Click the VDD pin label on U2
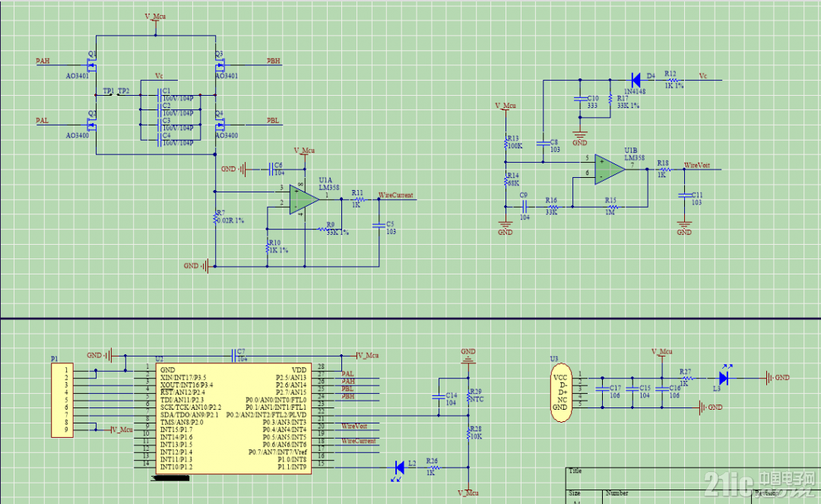Image resolution: width=821 pixels, height=504 pixels. (x=299, y=370)
